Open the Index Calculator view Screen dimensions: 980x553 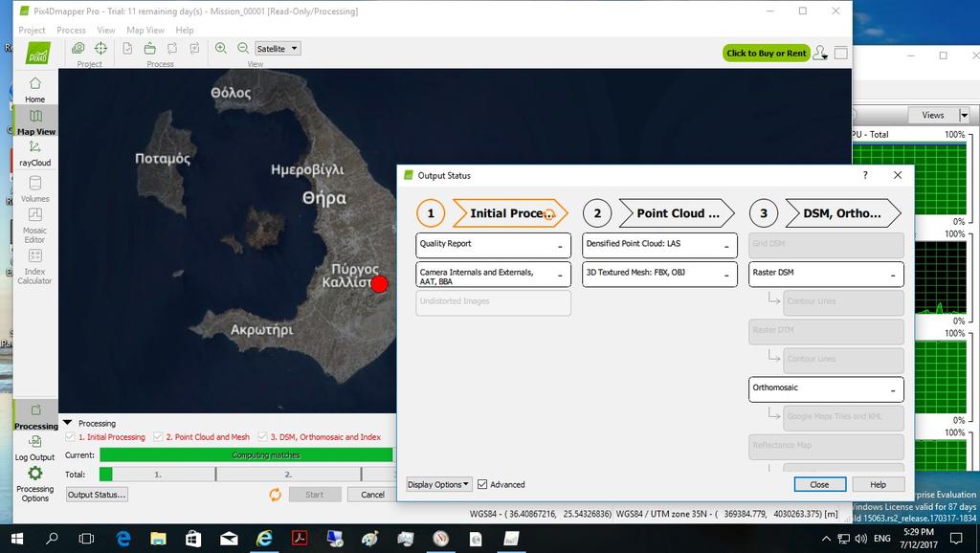(35, 267)
